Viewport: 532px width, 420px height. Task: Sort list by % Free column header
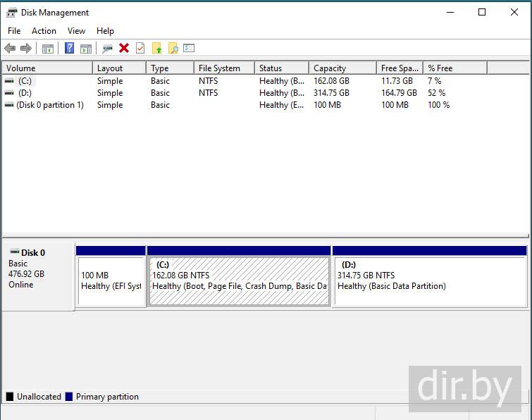[454, 68]
